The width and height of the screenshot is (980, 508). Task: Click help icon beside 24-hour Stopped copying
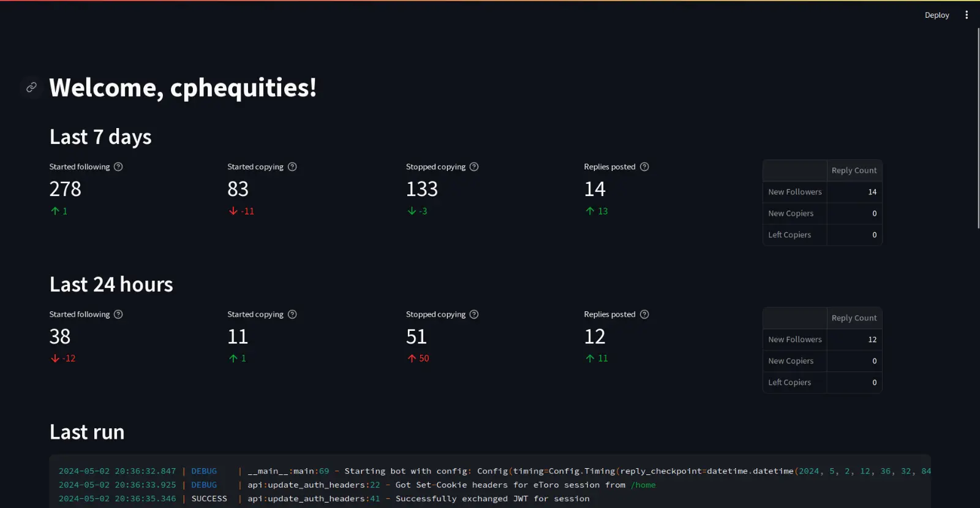point(474,314)
